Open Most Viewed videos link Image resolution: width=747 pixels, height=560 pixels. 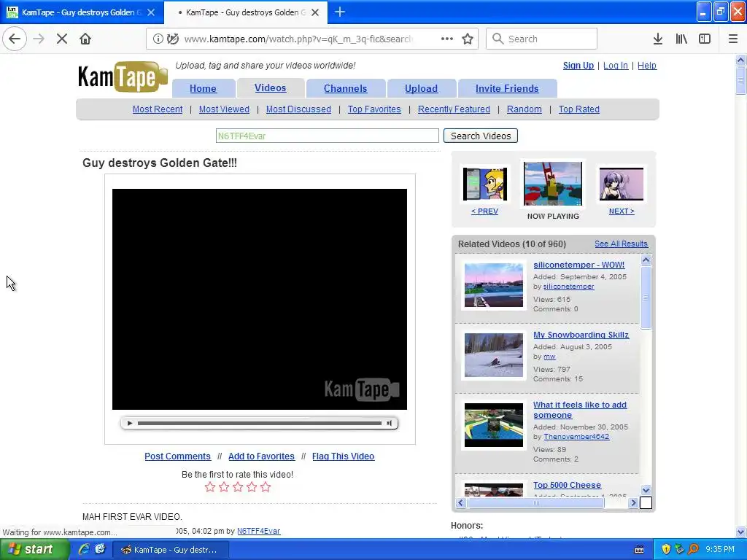click(224, 109)
